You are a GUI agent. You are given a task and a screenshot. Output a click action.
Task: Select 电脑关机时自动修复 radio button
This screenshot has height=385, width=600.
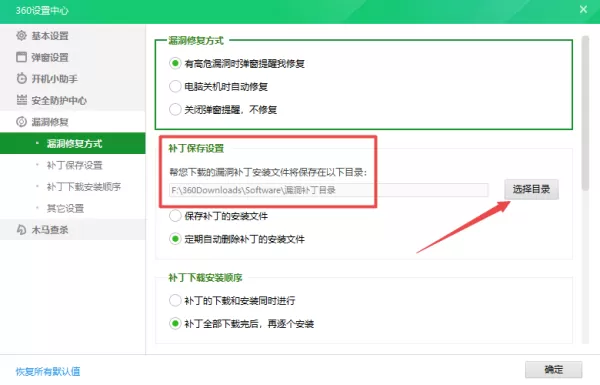coord(175,86)
